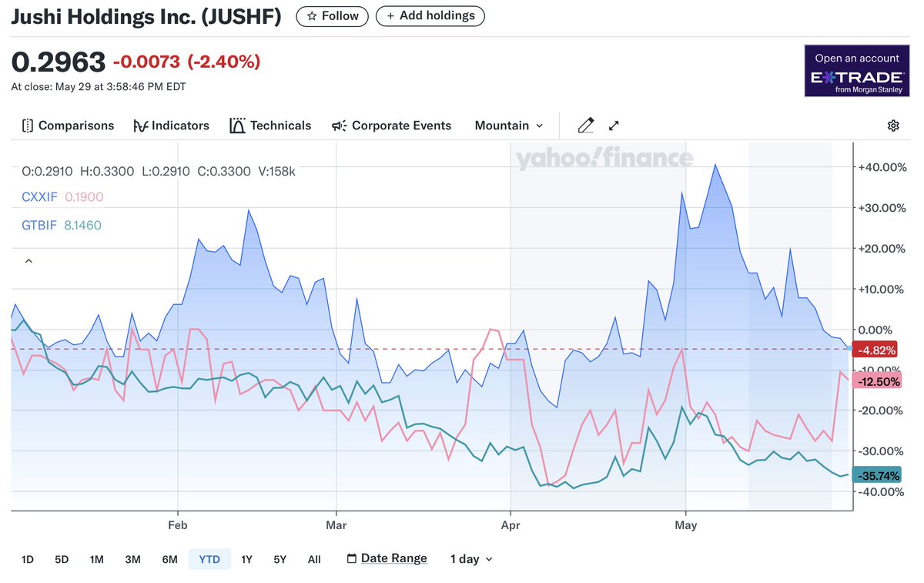Set the range to 3M
Viewport: 924px width, 583px height.
point(132,559)
